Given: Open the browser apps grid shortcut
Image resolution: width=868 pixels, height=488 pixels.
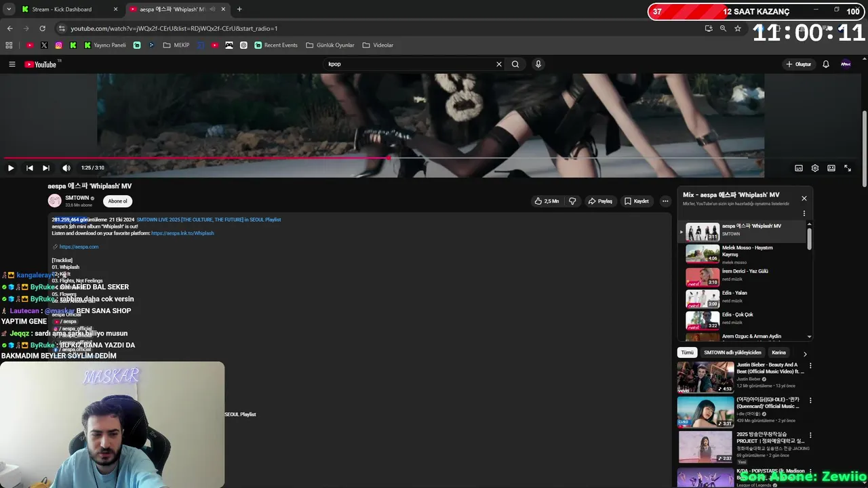Looking at the screenshot, I should click(x=9, y=45).
